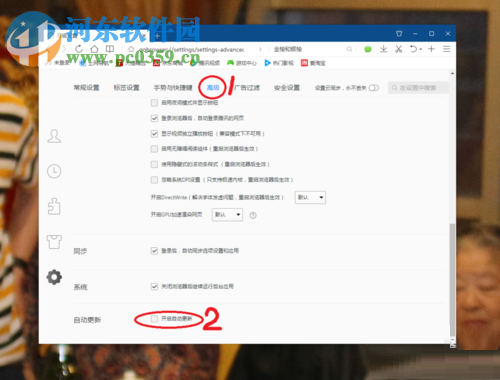Open the green WeChat icon in the toolbar

368,49
